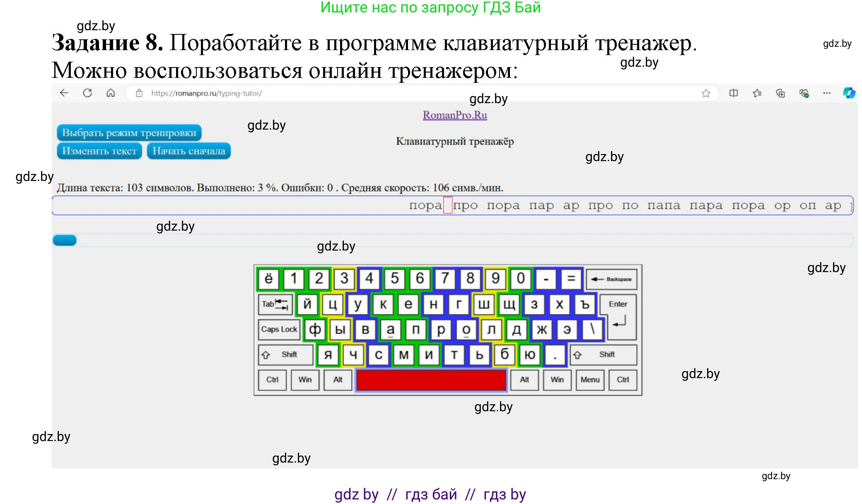Viewport: 862px width, 504px height.
Task: Toggle Caps Lock on the virtual keyboard
Action: [279, 329]
